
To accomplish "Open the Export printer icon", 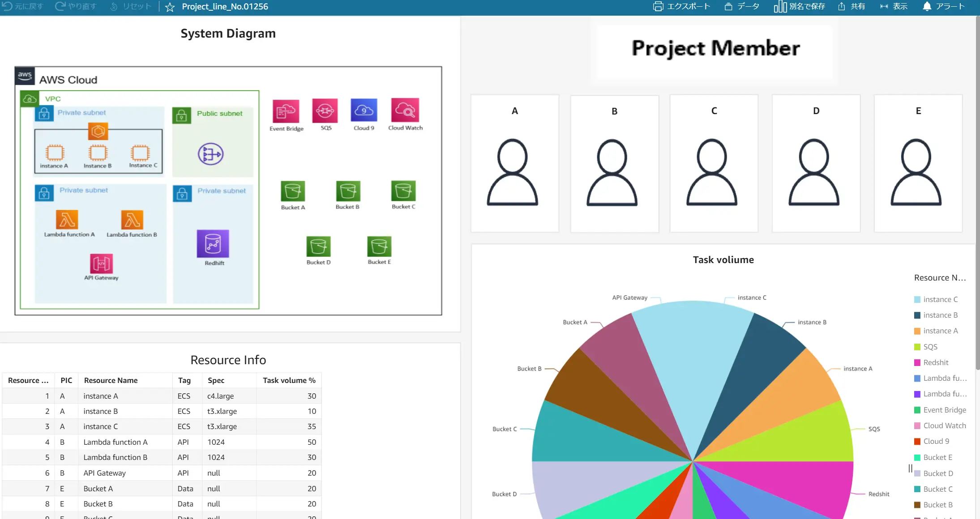I will [x=658, y=6].
